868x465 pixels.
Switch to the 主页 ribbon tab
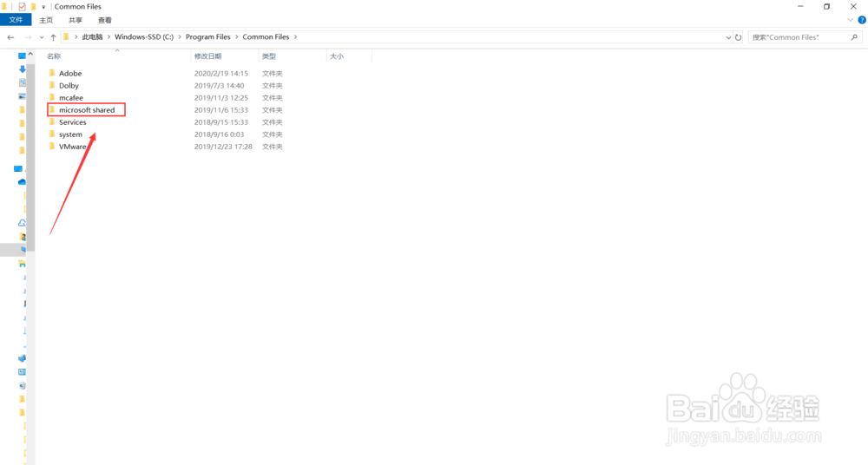coord(46,20)
